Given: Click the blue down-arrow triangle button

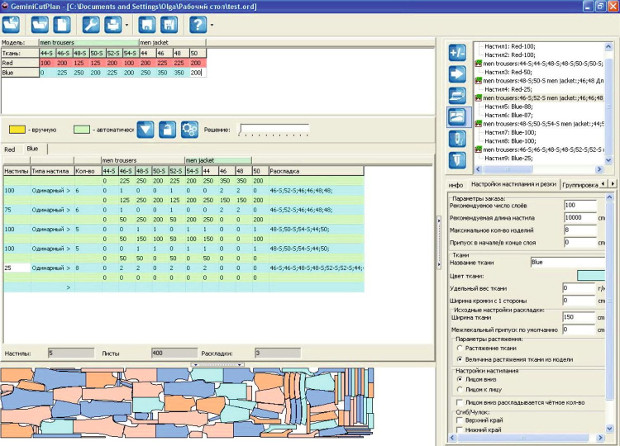Looking at the screenshot, I should [146, 130].
